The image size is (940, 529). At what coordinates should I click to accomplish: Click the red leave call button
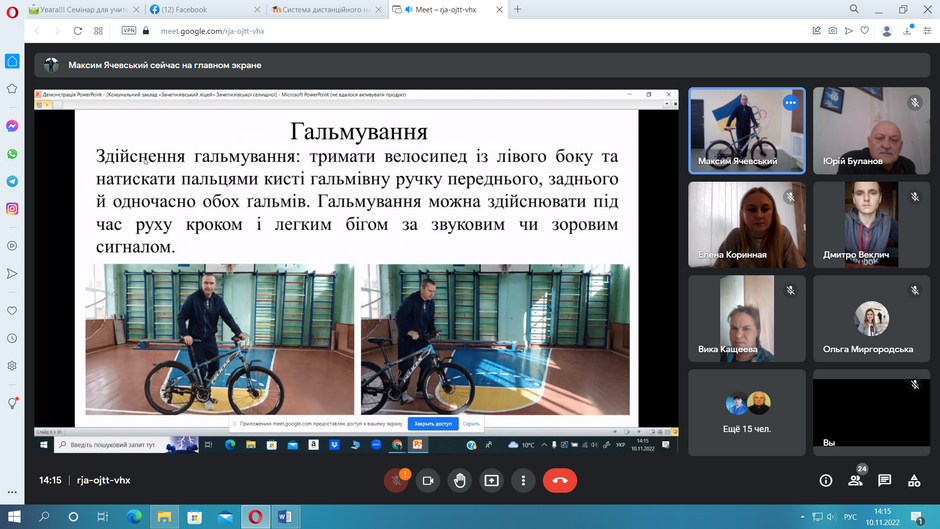pos(559,480)
